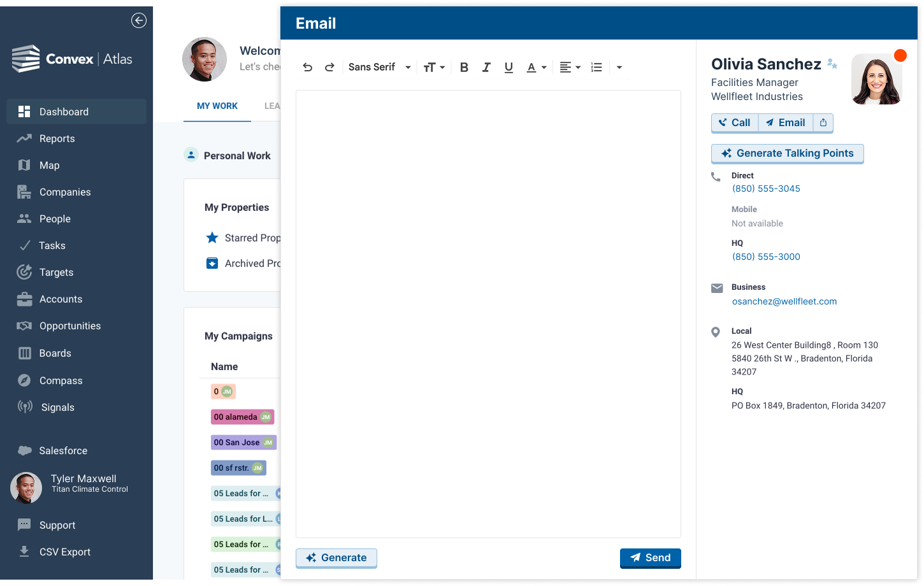Open the text color dropdown
Screen dimensions: 924x586
click(537, 67)
